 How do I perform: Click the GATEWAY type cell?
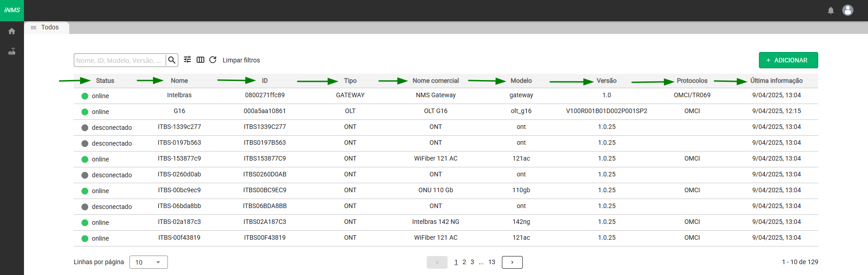pos(350,95)
